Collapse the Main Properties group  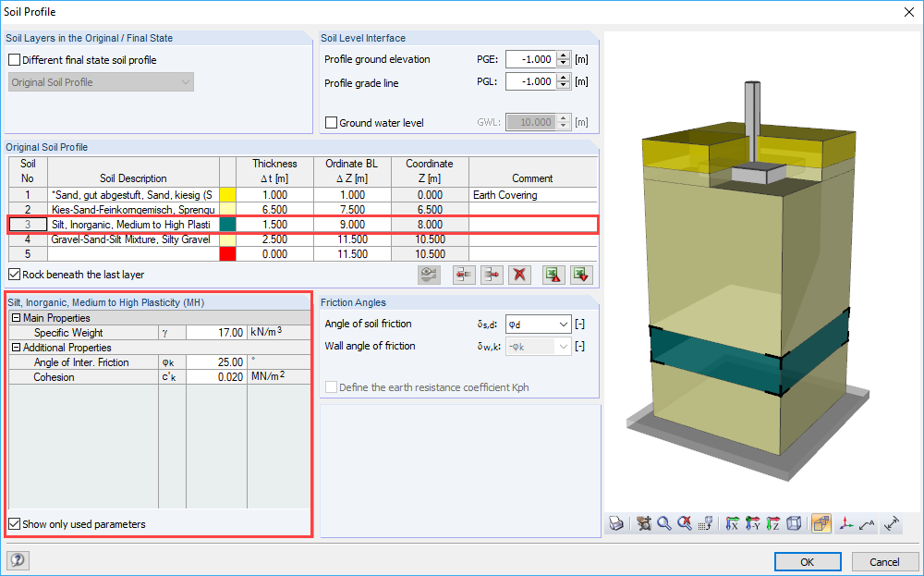(x=16, y=318)
